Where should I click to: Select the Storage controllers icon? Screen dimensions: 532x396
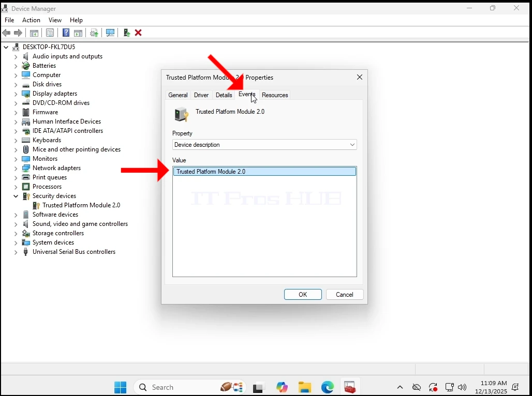point(26,233)
